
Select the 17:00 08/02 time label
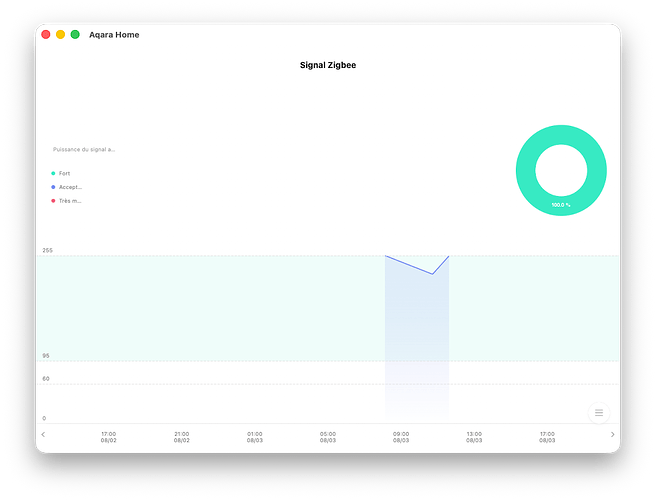click(x=109, y=437)
